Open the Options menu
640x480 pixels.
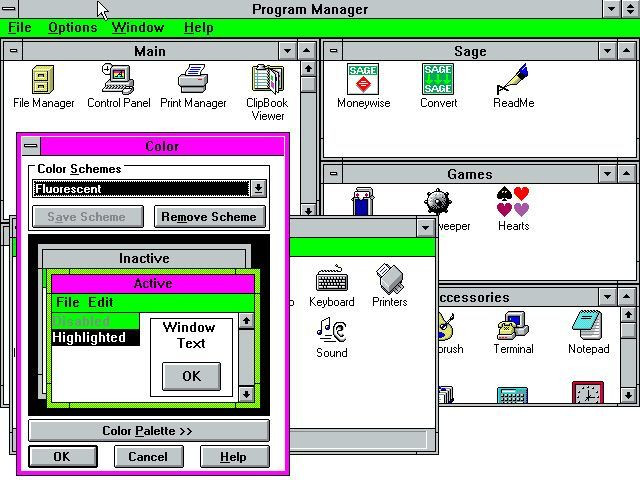click(x=73, y=28)
